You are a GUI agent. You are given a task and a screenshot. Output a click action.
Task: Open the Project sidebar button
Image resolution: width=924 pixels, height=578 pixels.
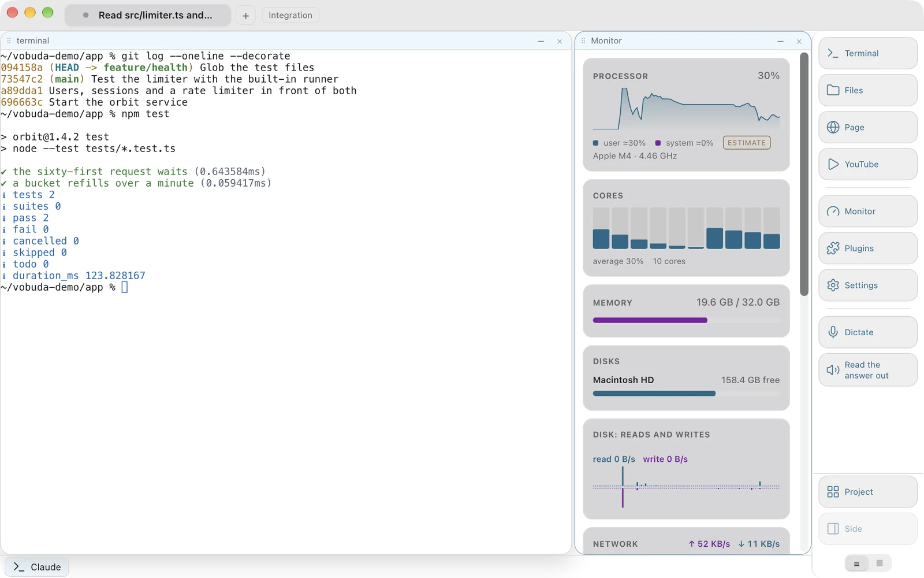click(867, 492)
